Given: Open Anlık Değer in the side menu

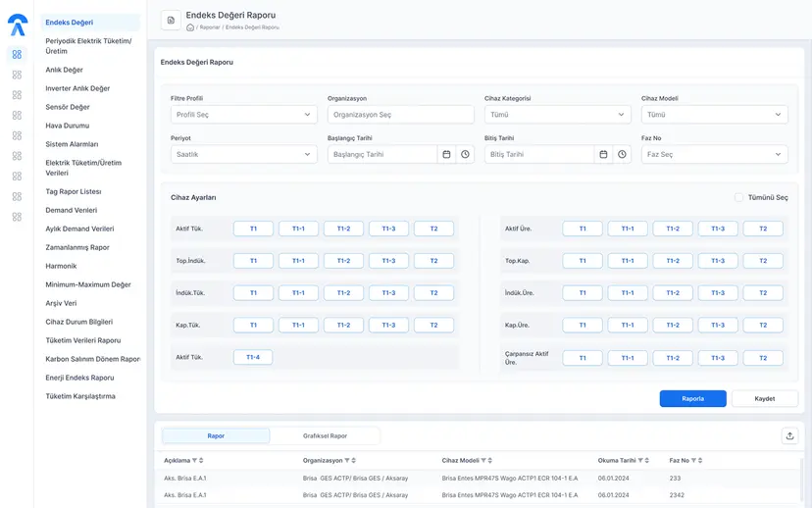Looking at the screenshot, I should coord(64,70).
